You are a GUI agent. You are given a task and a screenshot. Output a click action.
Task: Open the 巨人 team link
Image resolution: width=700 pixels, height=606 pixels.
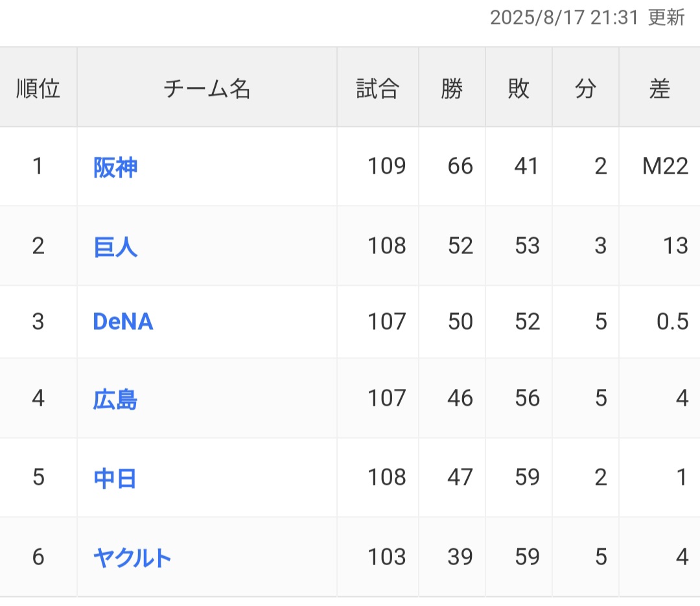115,246
